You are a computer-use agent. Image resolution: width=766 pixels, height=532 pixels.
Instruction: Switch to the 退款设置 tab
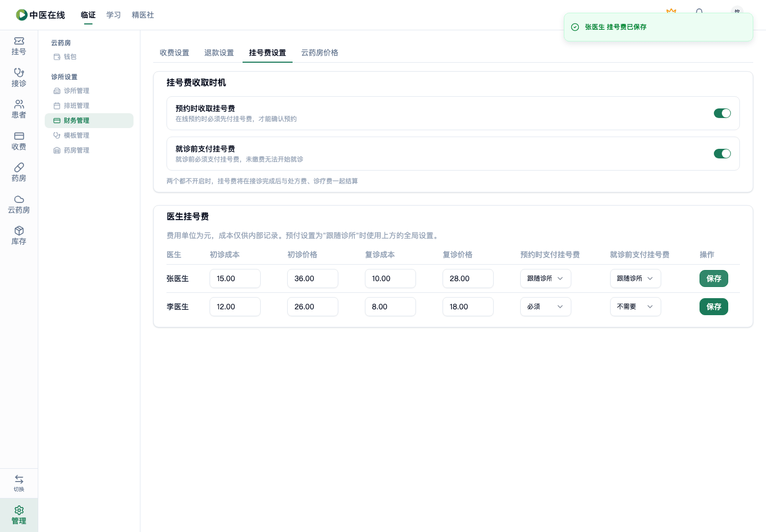(x=219, y=53)
